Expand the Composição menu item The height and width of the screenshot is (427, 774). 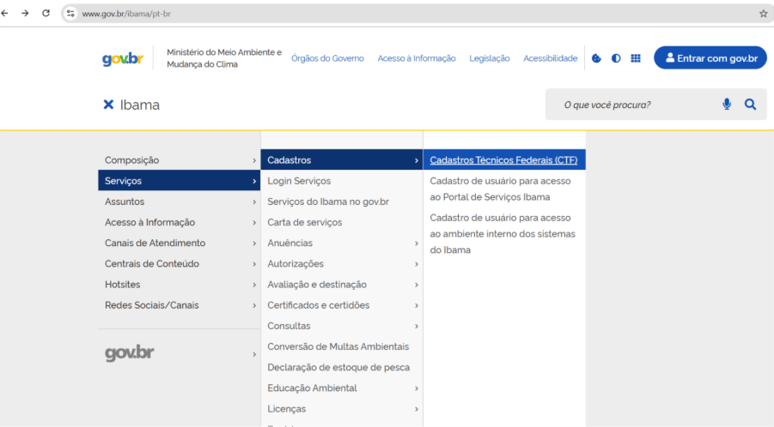tap(179, 160)
